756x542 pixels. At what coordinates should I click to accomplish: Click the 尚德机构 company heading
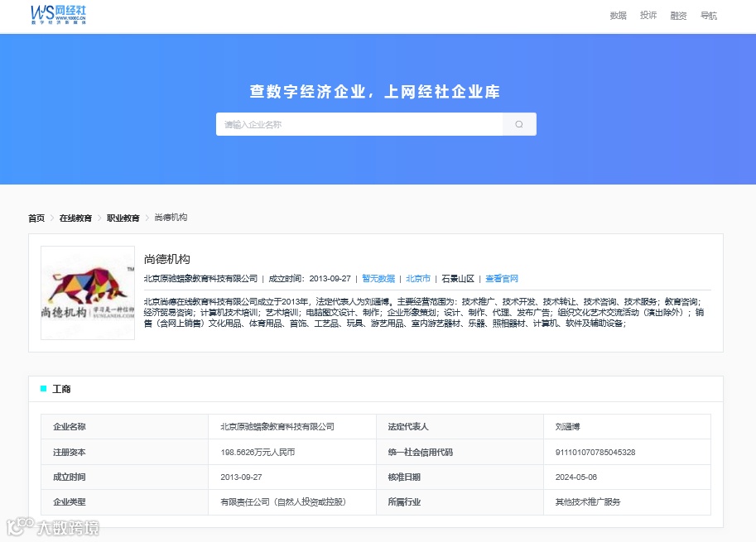(x=166, y=259)
